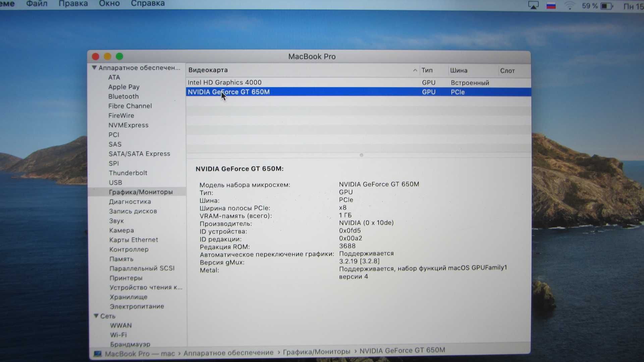
Task: Click the laptop icon in path bar
Action: pyautogui.click(x=98, y=354)
